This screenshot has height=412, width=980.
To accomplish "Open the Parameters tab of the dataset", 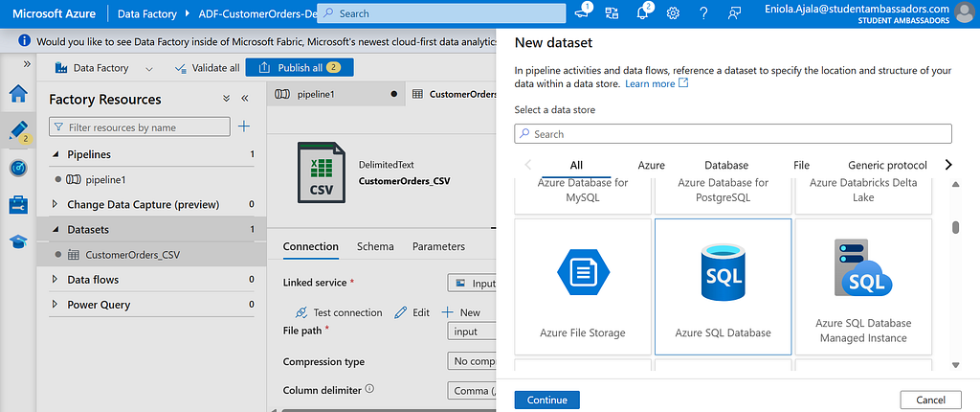I will (438, 246).
